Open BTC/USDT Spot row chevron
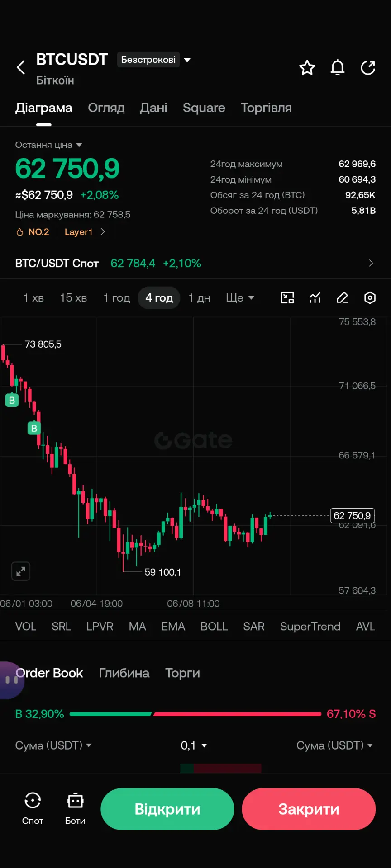Image resolution: width=391 pixels, height=868 pixels. pos(371,263)
